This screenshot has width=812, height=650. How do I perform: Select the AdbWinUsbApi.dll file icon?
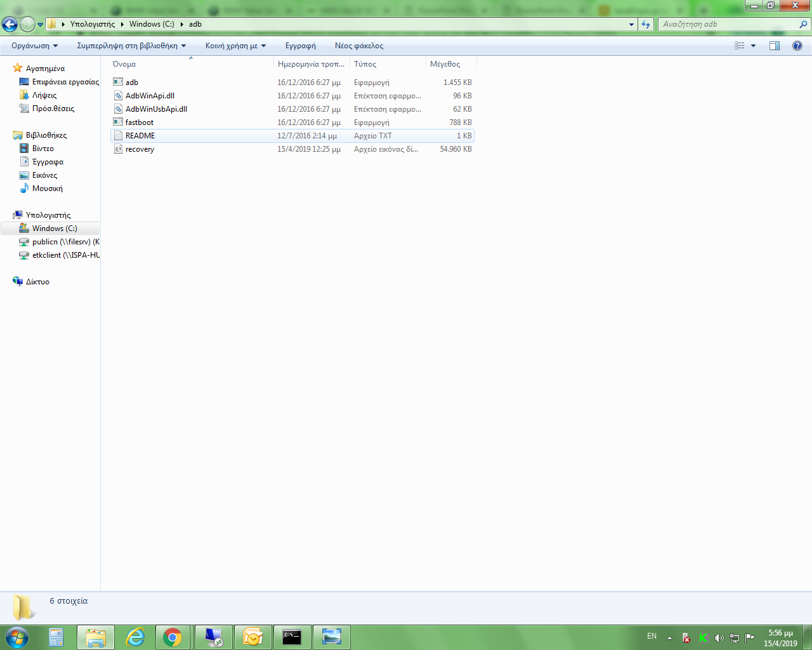tap(118, 109)
